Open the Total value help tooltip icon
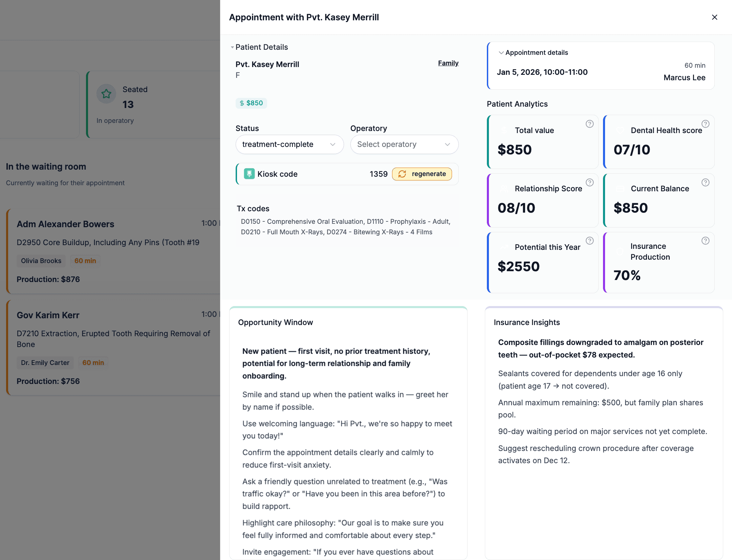The height and width of the screenshot is (560, 732). pyautogui.click(x=589, y=124)
